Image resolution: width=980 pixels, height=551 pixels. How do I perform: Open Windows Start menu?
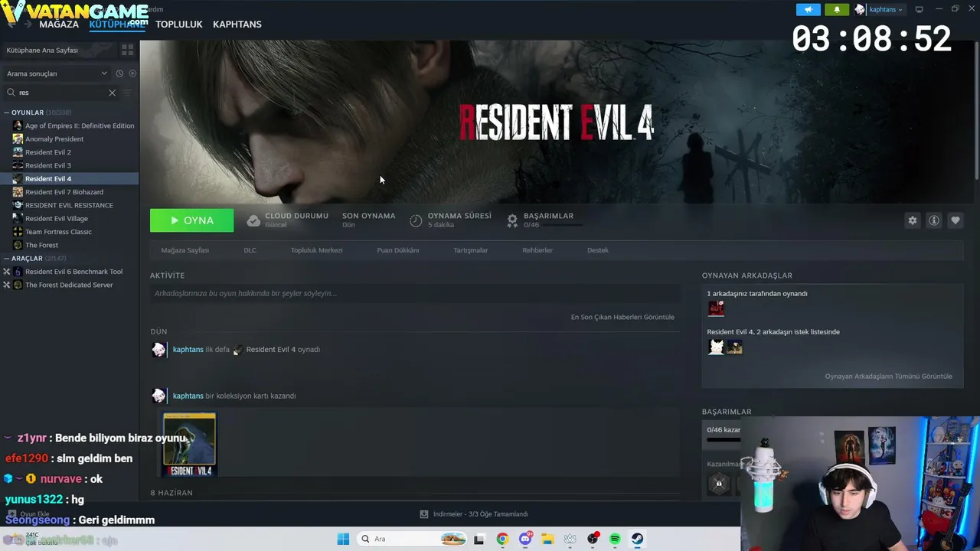(343, 539)
